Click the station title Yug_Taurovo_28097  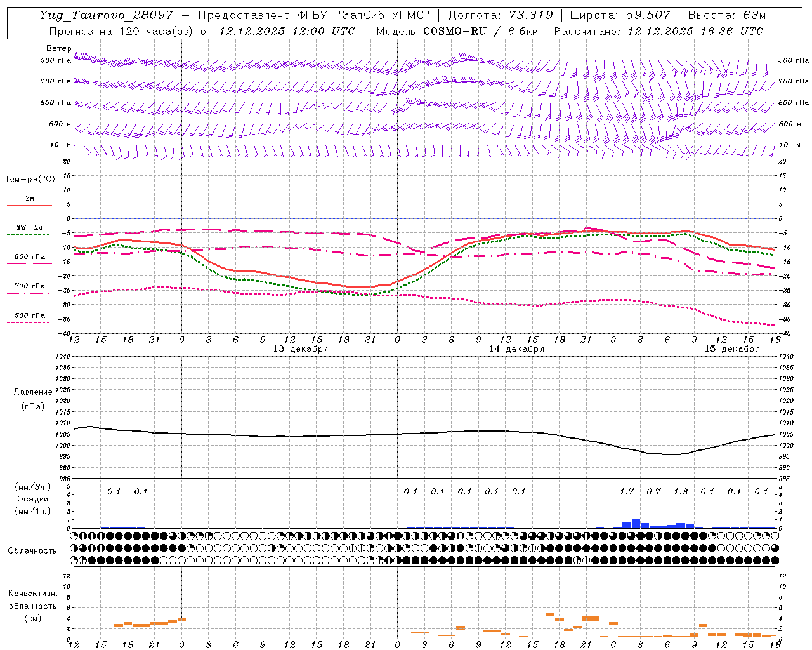coord(107,16)
